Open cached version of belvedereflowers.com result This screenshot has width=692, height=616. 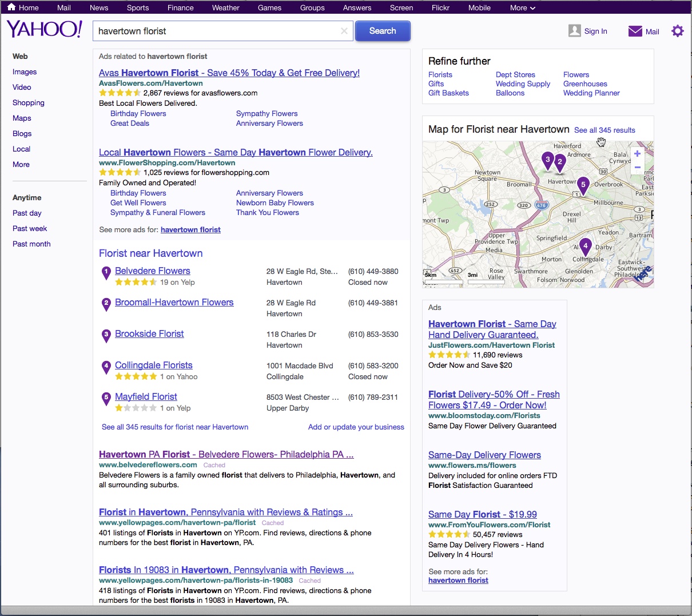click(x=214, y=465)
